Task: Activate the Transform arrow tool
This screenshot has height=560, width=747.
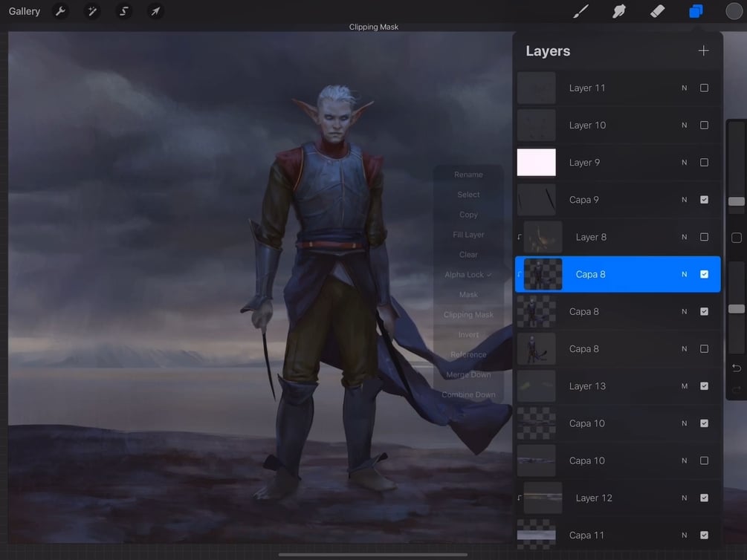Action: 155,11
